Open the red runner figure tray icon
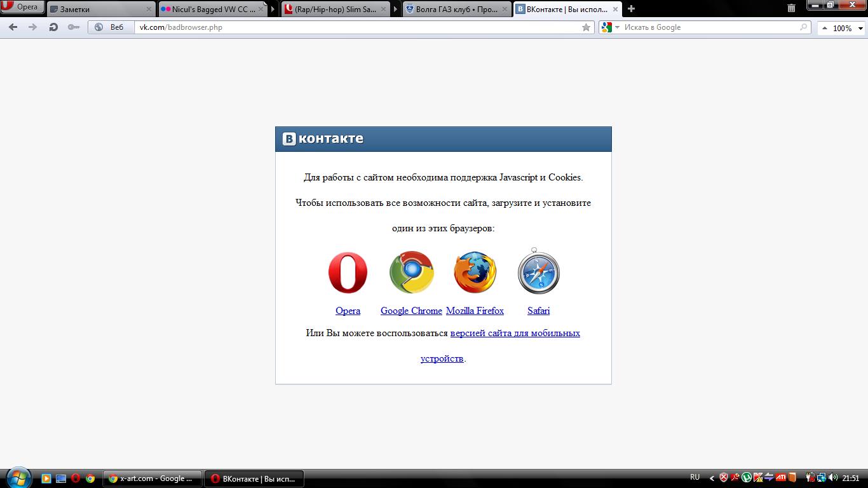The height and width of the screenshot is (488, 868). click(735, 478)
